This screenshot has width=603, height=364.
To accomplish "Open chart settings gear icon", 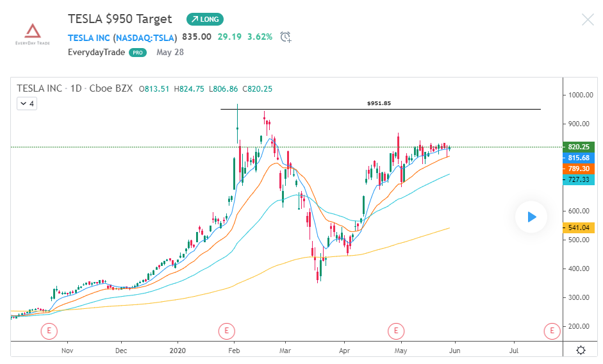I will click(581, 350).
